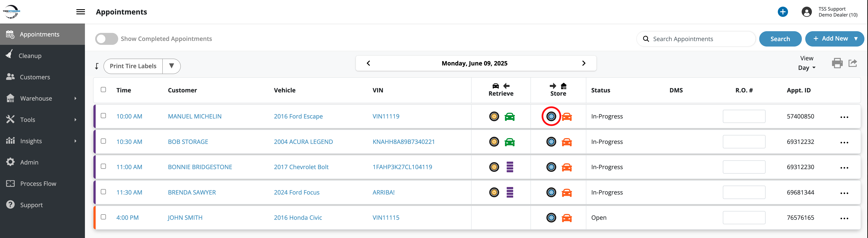The height and width of the screenshot is (238, 868).
Task: Check the box for 10:30 AM appointment
Action: point(104,141)
